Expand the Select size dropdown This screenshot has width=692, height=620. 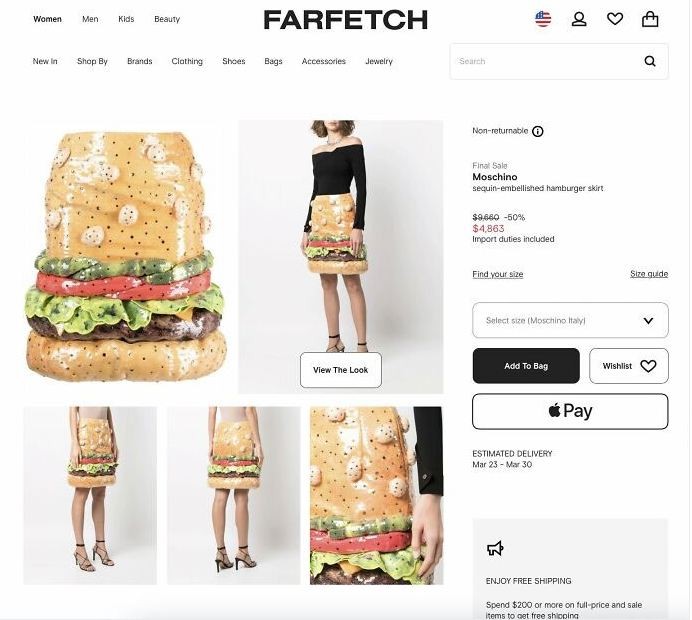point(570,320)
